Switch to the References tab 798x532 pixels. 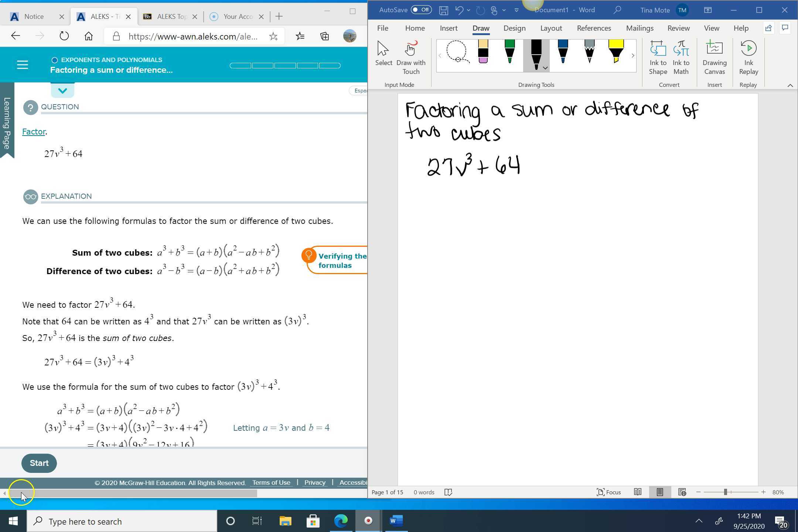tap(594, 28)
